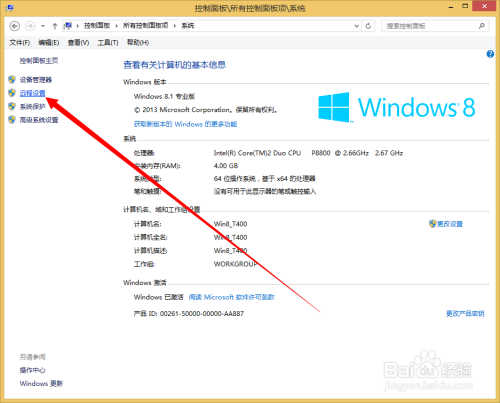The image size is (500, 403).
Task: Open the recent locations dropdown arrow
Action: (43, 26)
